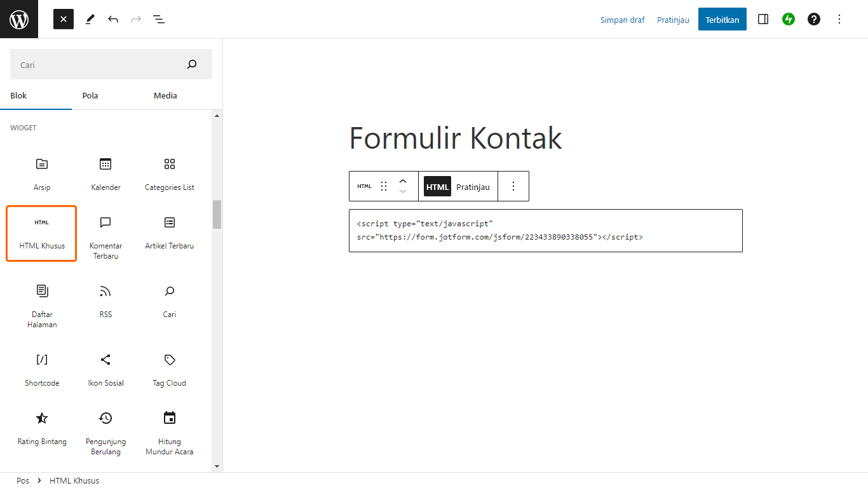Insert the Rating Bintang block
This screenshot has width=868, height=488.
42,428
